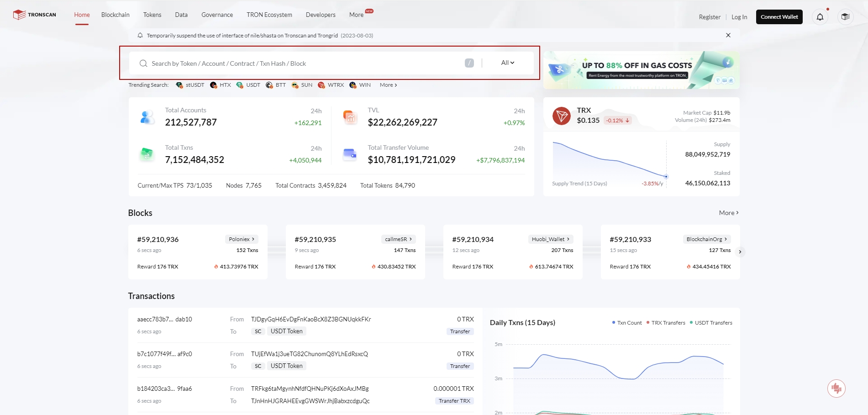The height and width of the screenshot is (415, 868).
Task: Open the Blockchain menu
Action: [x=116, y=15]
